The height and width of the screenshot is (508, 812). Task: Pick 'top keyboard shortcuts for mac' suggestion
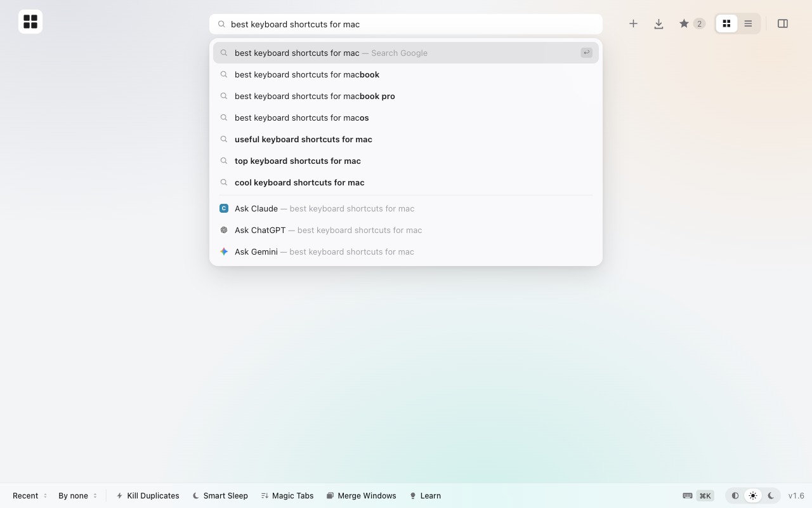coord(406,161)
